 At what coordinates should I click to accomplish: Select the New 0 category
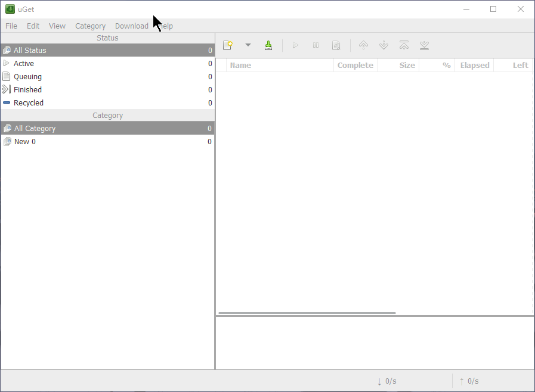[25, 142]
